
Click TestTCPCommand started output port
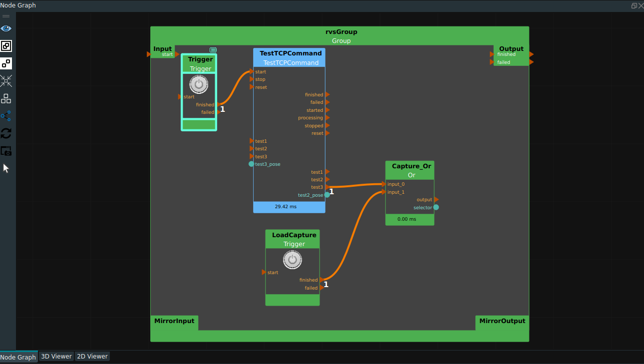327,110
